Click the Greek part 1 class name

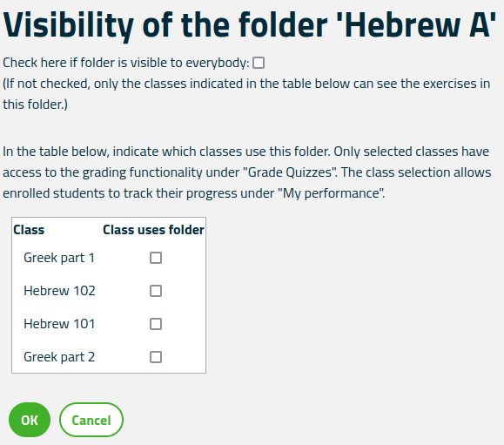(59, 258)
